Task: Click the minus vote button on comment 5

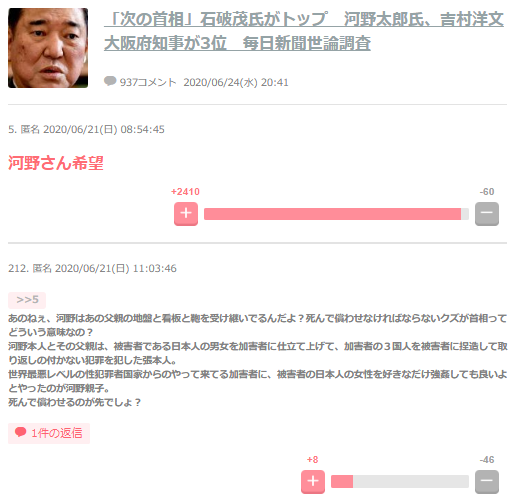Action: [487, 214]
